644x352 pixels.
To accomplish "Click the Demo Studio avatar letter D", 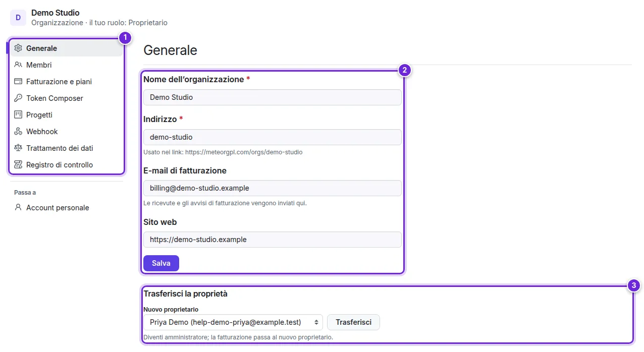I will point(18,18).
